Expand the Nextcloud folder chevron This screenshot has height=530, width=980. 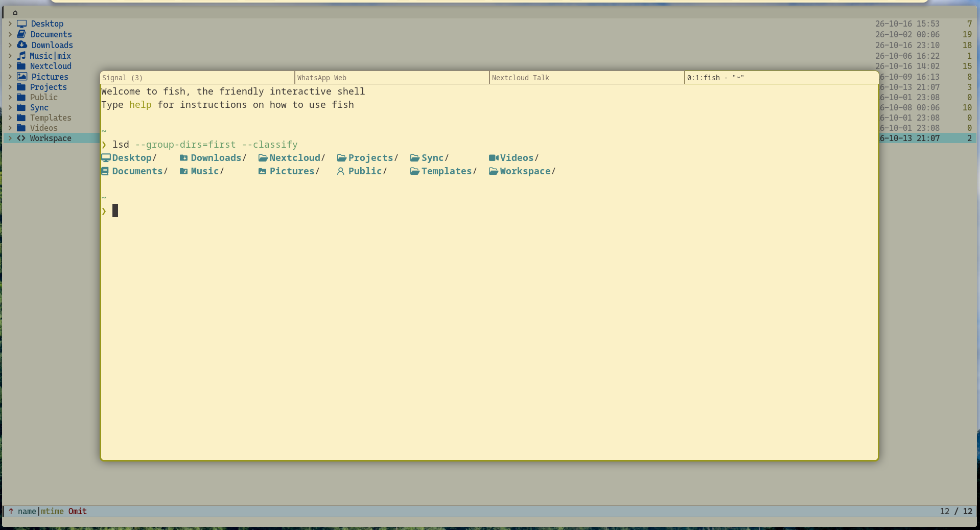tap(10, 66)
